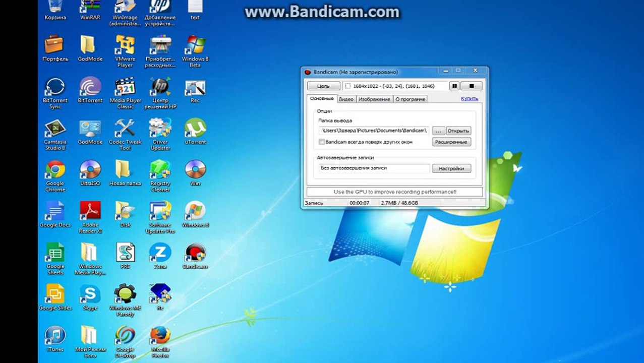Launch Skype from the desktop
The image size is (644, 363).
90,298
